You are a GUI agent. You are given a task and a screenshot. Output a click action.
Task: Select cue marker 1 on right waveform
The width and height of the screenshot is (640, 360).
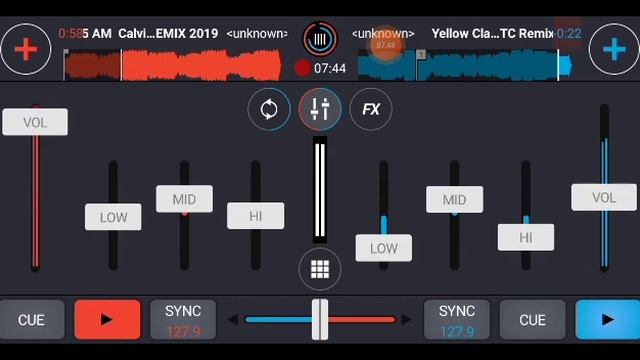tap(421, 54)
